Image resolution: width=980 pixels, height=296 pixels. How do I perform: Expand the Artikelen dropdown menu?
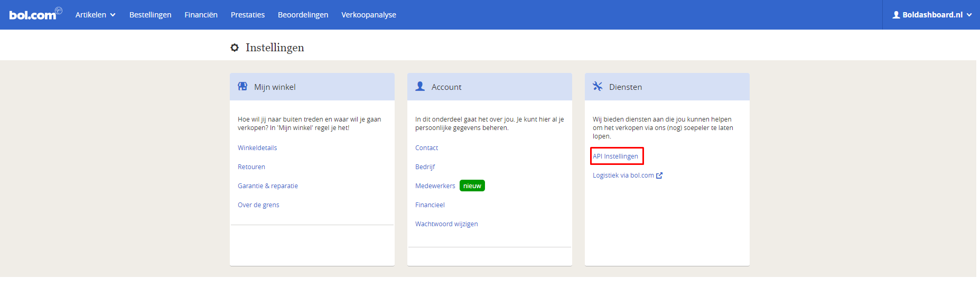click(x=95, y=15)
